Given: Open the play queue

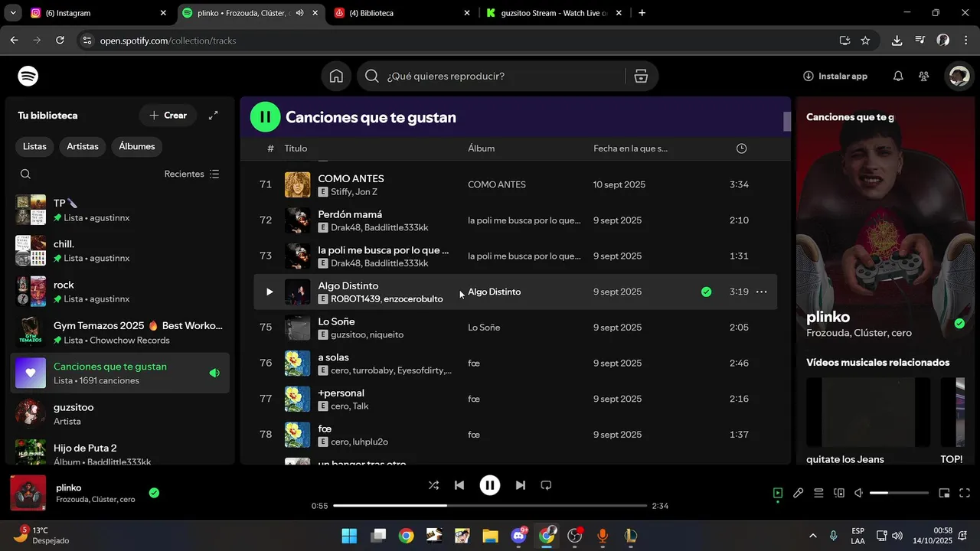Looking at the screenshot, I should click(x=818, y=494).
